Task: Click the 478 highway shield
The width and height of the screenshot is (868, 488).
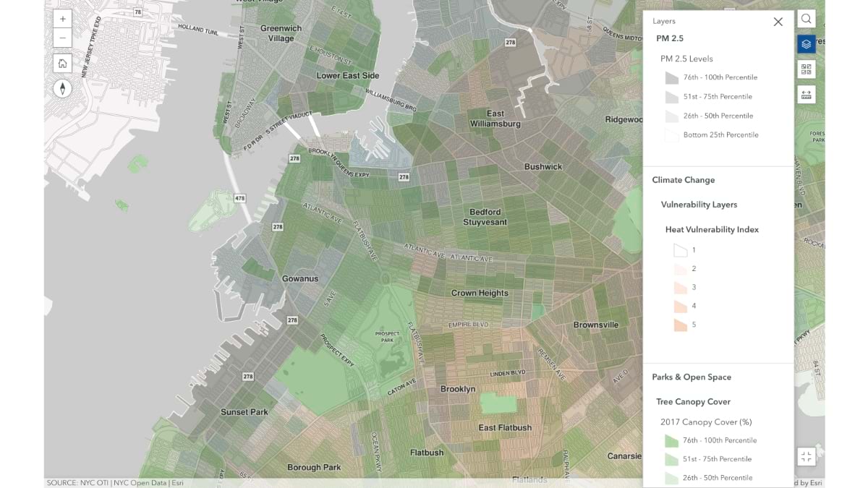Action: pos(240,197)
